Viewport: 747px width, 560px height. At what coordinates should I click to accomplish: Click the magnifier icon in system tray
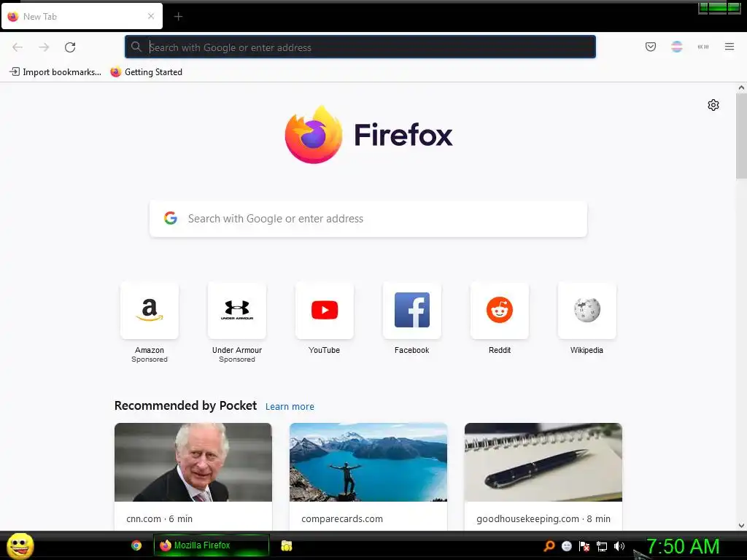coord(549,546)
